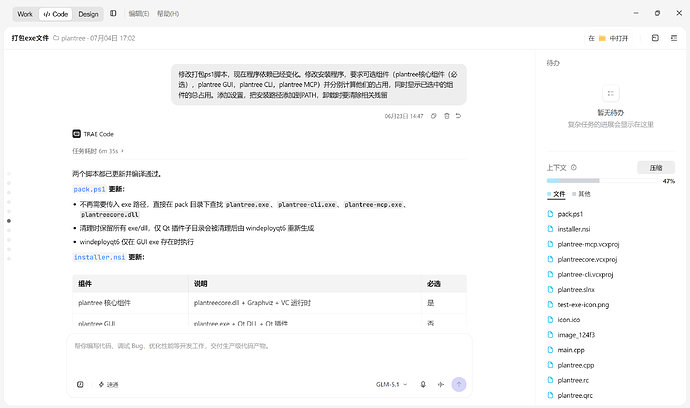
Task: Open plantree-cli.vcxproj in the file list
Action: pos(585,274)
